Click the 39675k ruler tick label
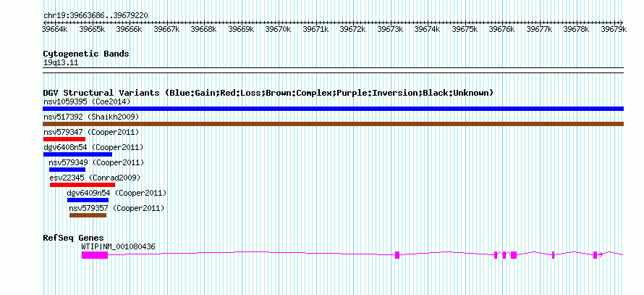 click(465, 29)
